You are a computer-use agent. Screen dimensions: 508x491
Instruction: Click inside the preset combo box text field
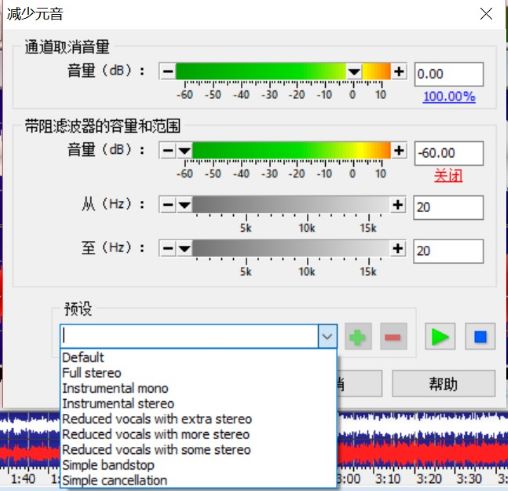click(189, 336)
